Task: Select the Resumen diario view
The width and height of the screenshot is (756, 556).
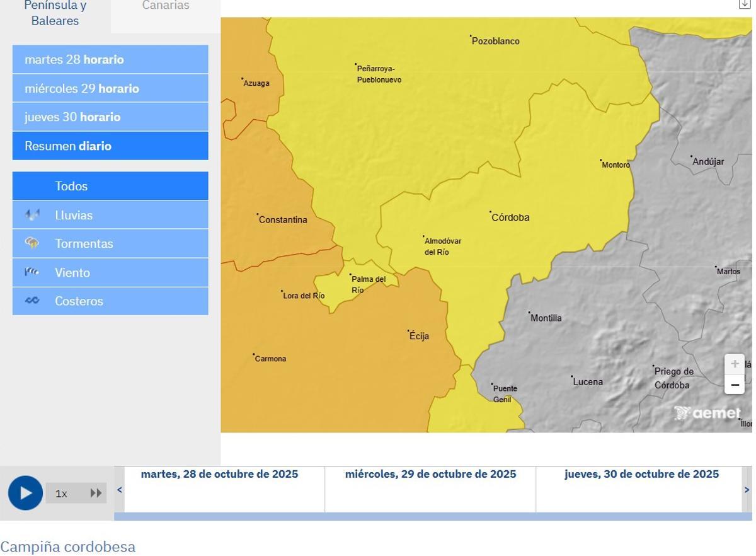Action: coord(67,146)
